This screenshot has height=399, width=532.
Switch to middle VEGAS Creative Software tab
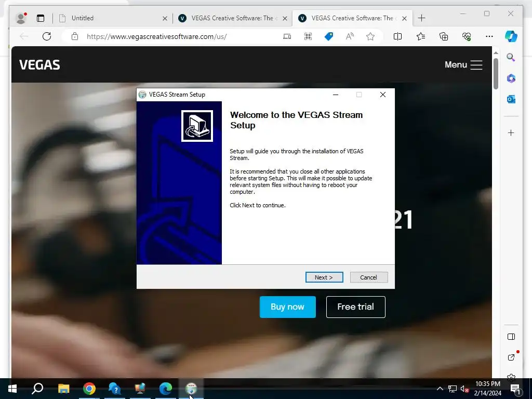click(232, 18)
